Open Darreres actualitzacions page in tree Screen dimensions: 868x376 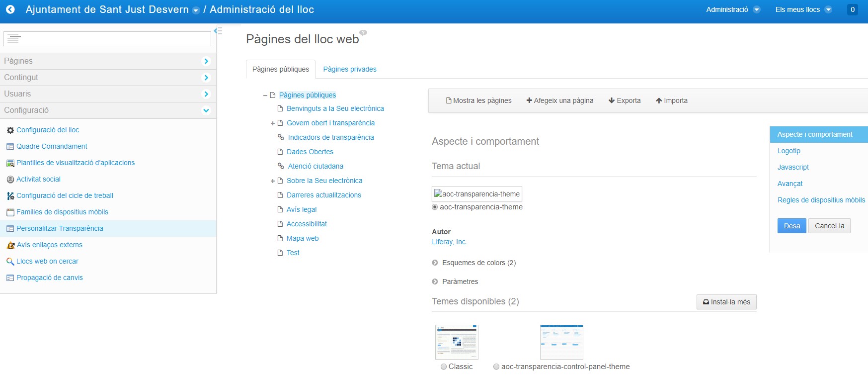click(323, 195)
